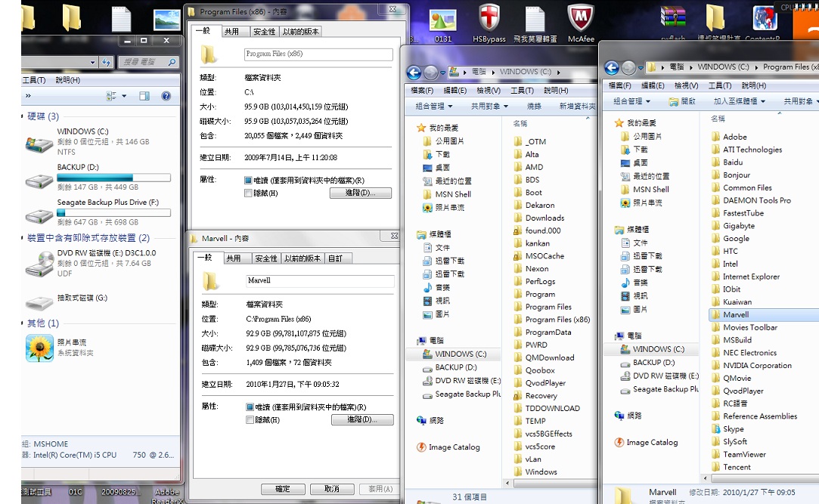
Task: Open address bar history dropdown in Computer window
Action: pos(92,63)
